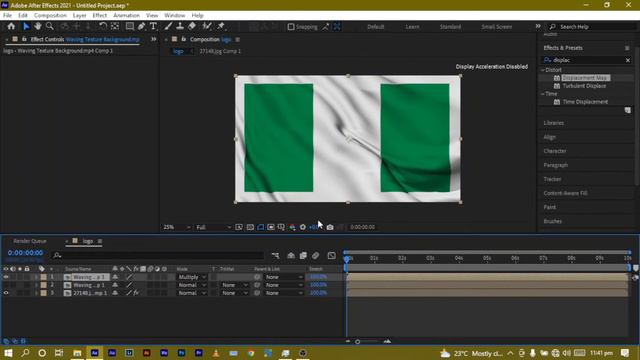Image resolution: width=640 pixels, height=360 pixels.
Task: Click the Reset Exposure icon in viewer
Action: pyautogui.click(x=303, y=227)
